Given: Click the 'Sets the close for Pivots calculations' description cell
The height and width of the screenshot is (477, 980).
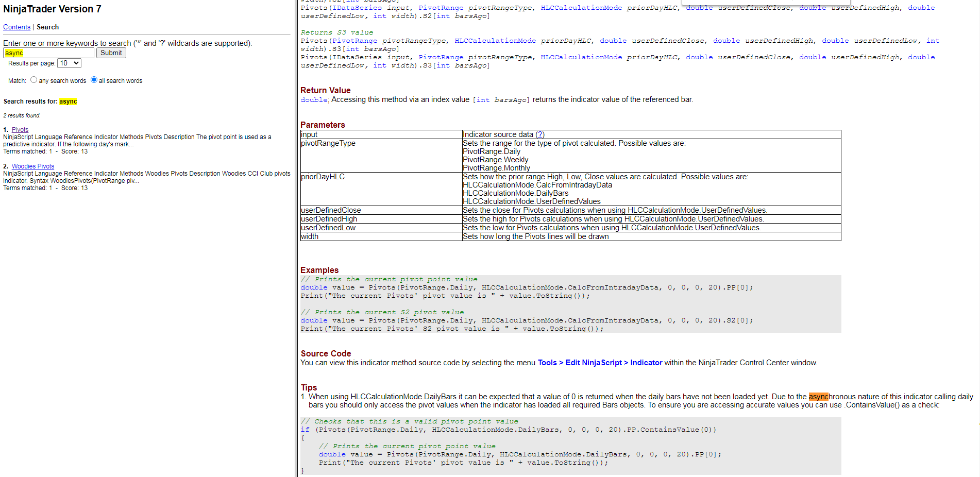Looking at the screenshot, I should pos(651,210).
